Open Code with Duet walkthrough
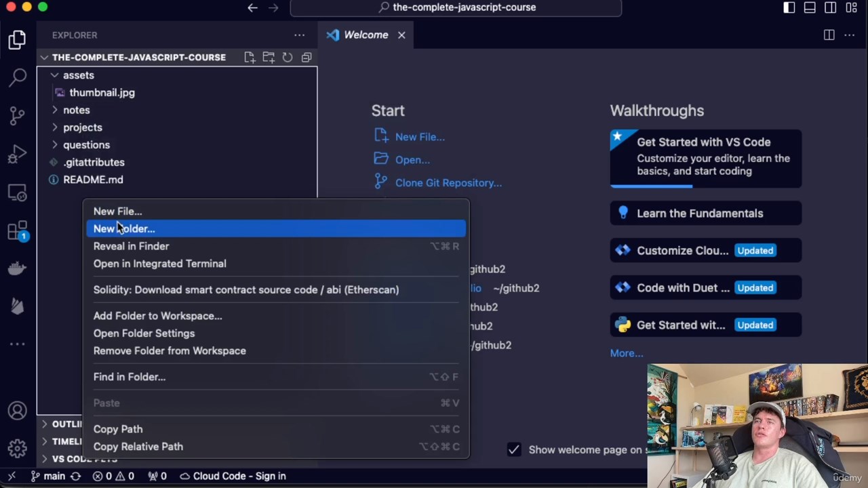 pyautogui.click(x=706, y=288)
